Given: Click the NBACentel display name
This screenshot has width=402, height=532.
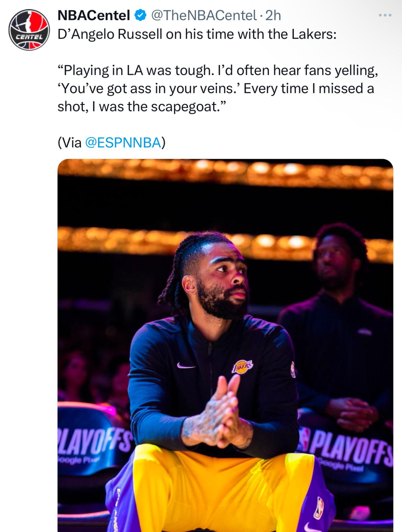Looking at the screenshot, I should point(93,15).
